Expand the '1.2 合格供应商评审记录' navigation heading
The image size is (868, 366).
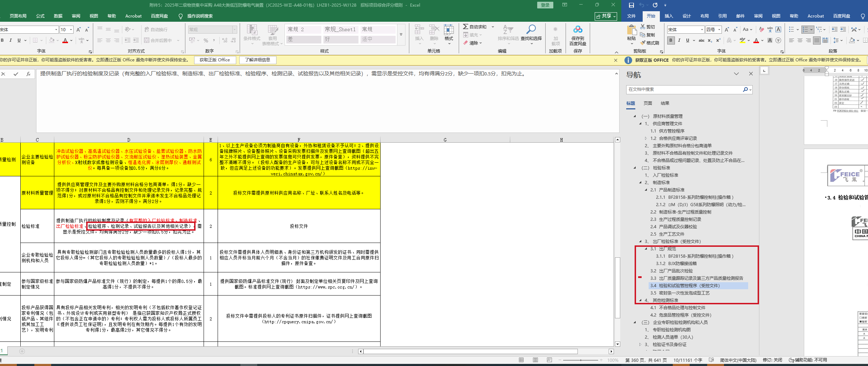click(x=646, y=138)
